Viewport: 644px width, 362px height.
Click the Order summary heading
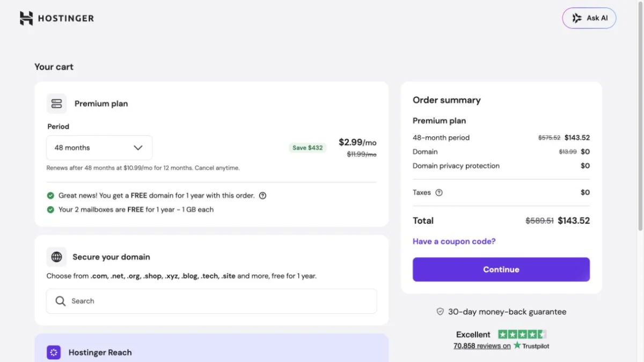(x=447, y=100)
